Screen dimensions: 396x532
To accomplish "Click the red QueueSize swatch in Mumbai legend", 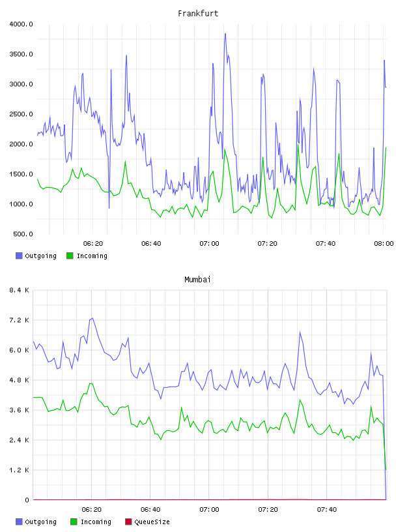I will click(128, 522).
